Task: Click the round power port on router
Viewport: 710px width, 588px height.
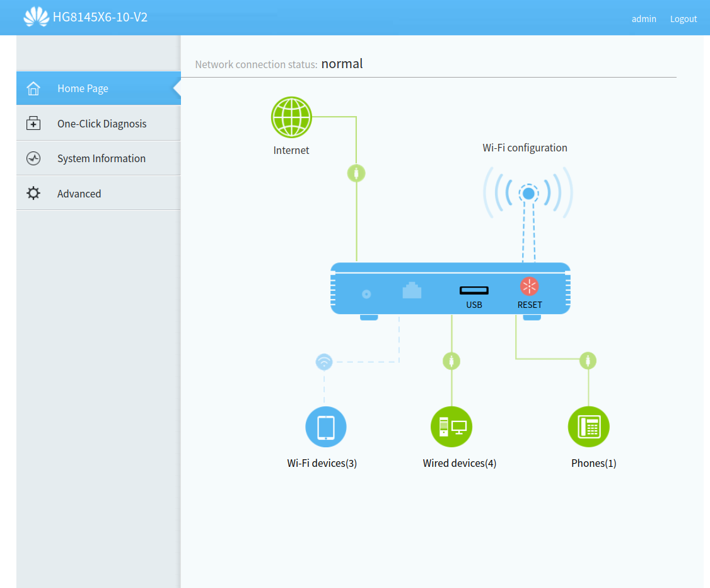Action: [366, 294]
